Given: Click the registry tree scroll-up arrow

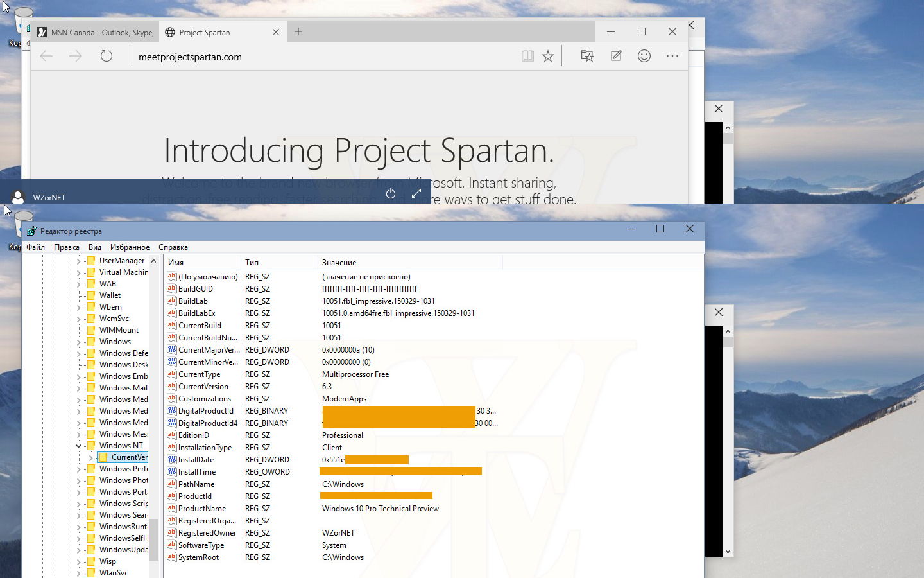Looking at the screenshot, I should [x=153, y=261].
